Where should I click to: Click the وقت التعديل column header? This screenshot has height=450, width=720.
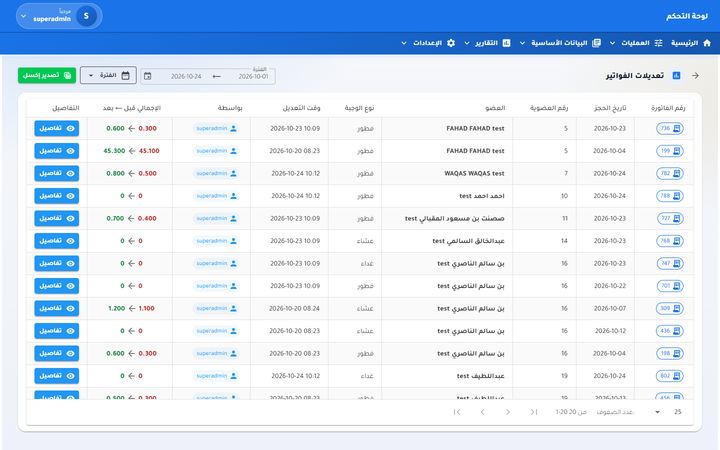click(301, 108)
